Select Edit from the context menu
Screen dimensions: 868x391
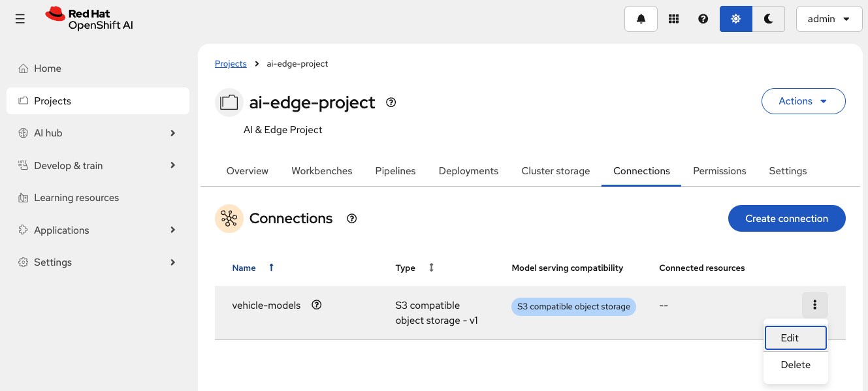click(795, 338)
